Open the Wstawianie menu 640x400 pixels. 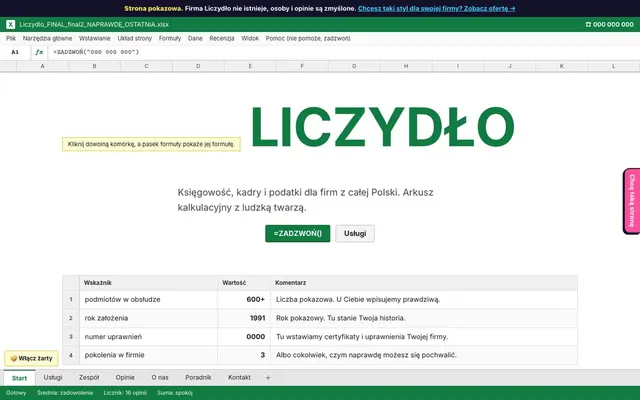point(95,38)
